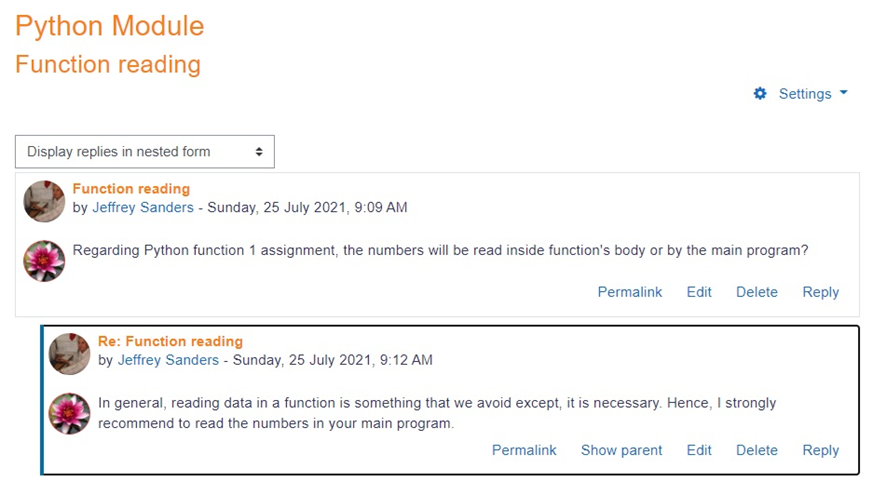Click author avatar on the original post
The image size is (873, 495).
pos(44,201)
